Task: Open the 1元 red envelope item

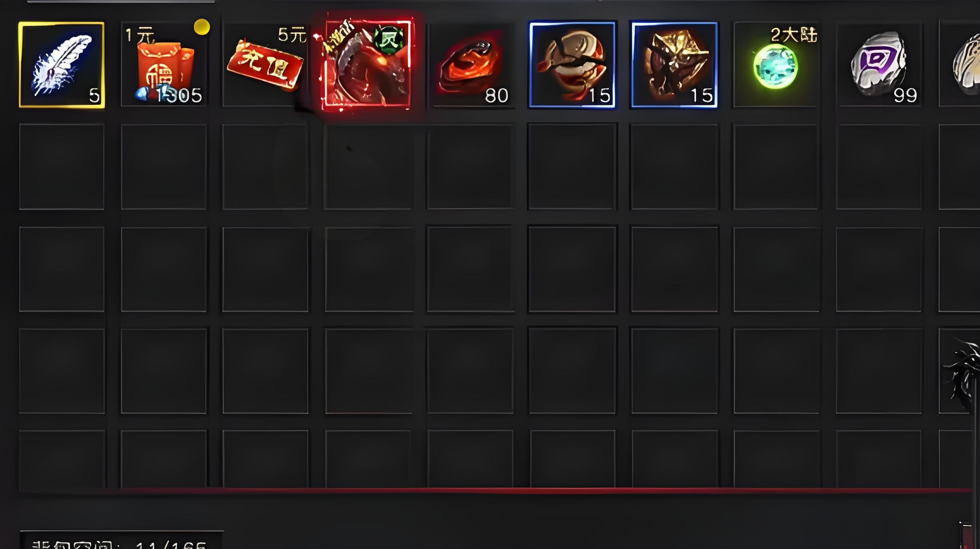Action: 164,65
